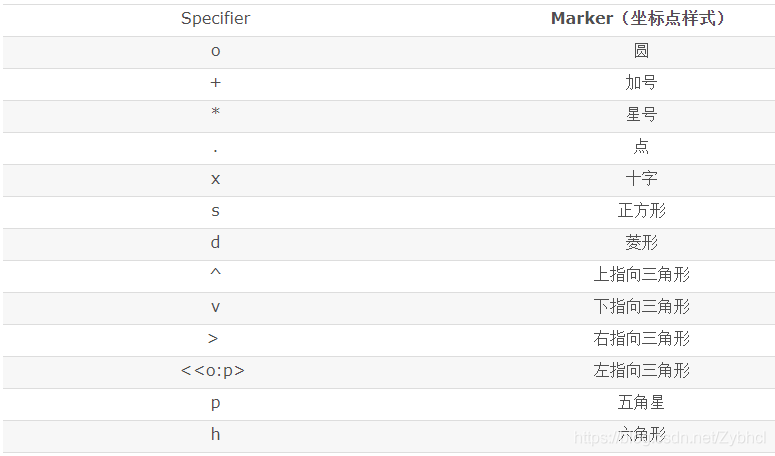Select the '+' specifier symbol

point(215,83)
